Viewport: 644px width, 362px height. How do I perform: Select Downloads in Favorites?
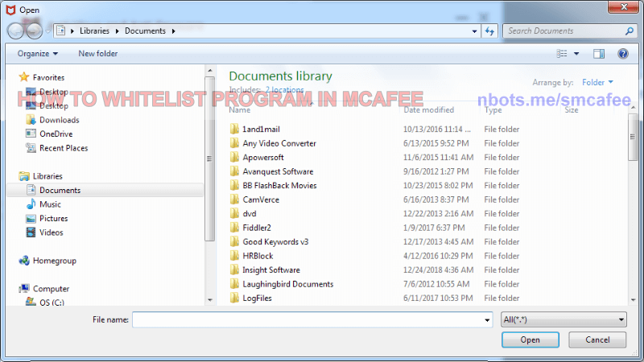pos(59,120)
